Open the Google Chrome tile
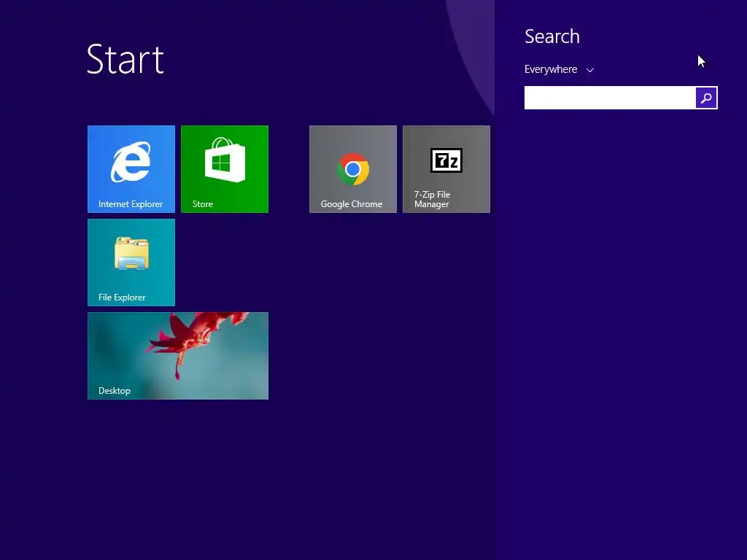Screen dimensions: 747x560 [352, 169]
